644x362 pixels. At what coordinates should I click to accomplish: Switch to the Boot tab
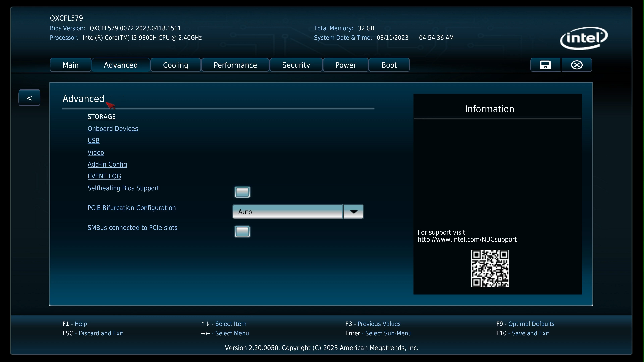tap(389, 65)
